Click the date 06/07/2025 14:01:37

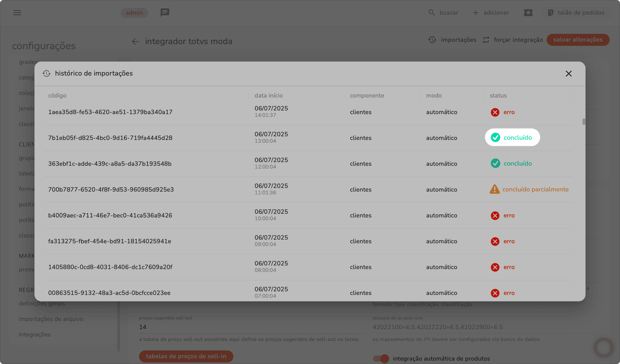271,111
